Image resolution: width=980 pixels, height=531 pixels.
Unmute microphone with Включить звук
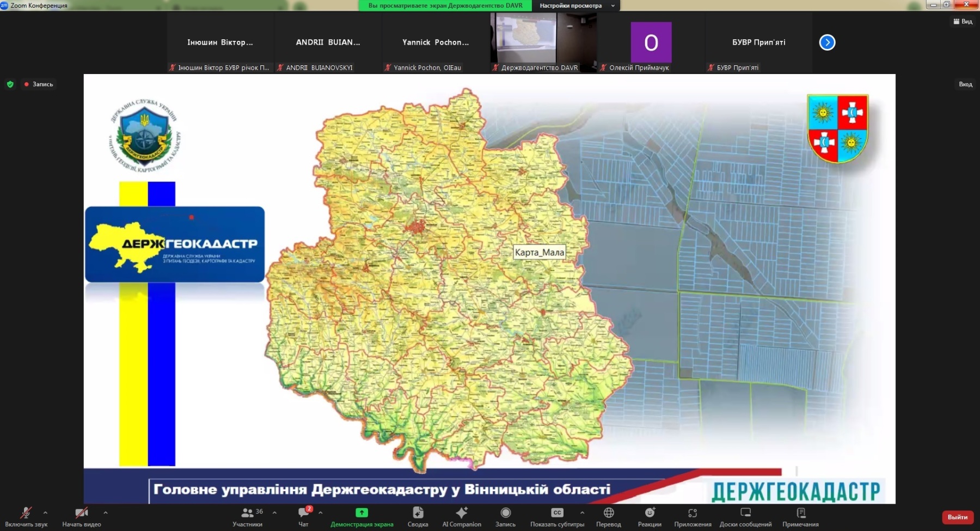click(x=26, y=513)
